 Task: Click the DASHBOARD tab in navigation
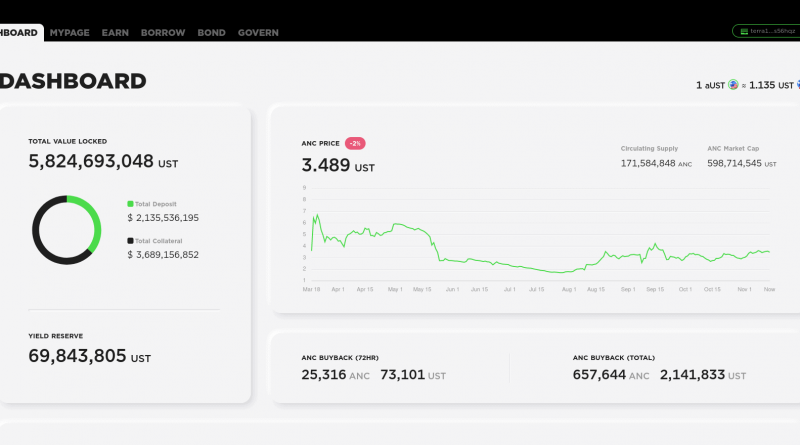click(19, 33)
